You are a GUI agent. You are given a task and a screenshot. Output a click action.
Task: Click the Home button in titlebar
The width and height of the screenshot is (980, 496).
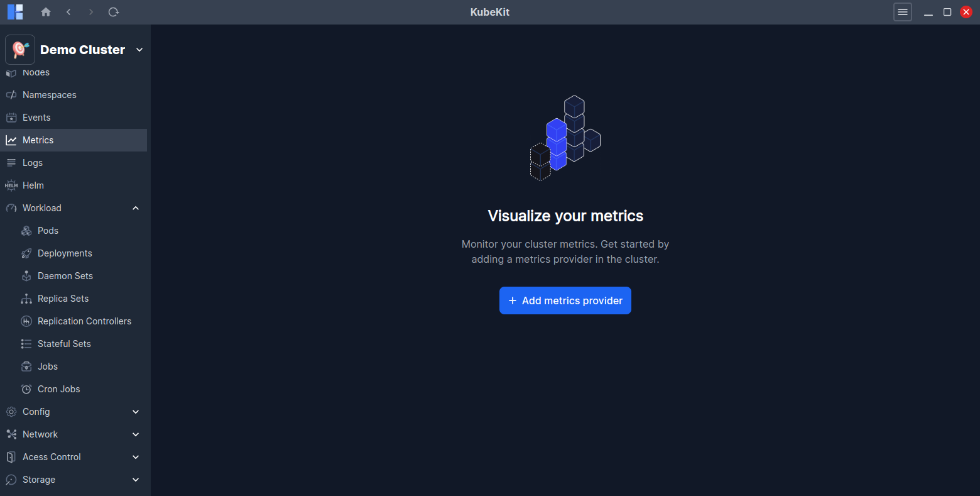tap(45, 12)
